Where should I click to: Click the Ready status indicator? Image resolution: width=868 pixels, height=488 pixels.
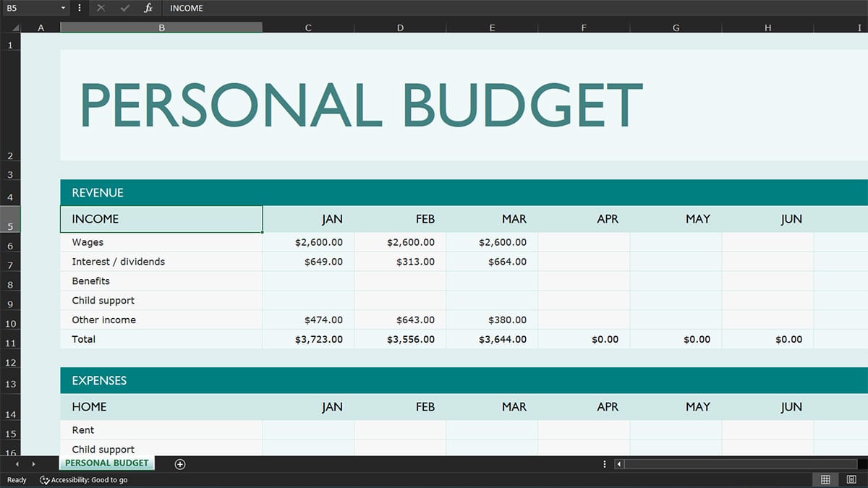16,479
